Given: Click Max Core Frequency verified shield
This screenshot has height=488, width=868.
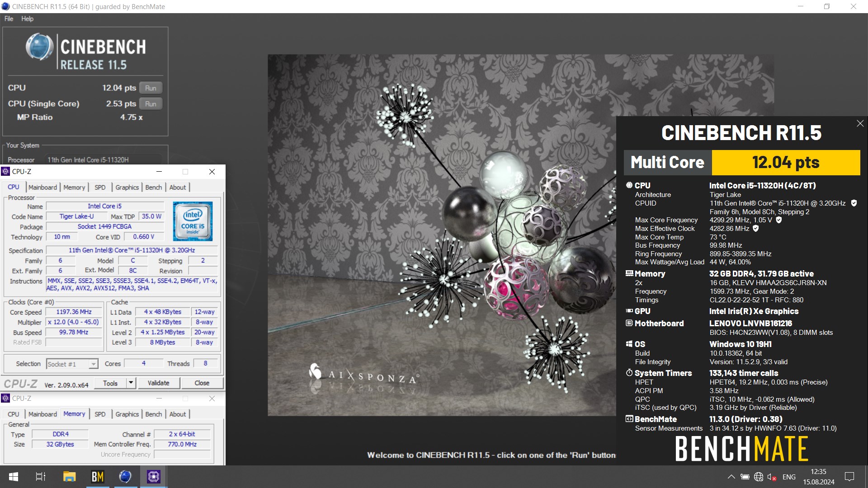Looking at the screenshot, I should [x=778, y=220].
